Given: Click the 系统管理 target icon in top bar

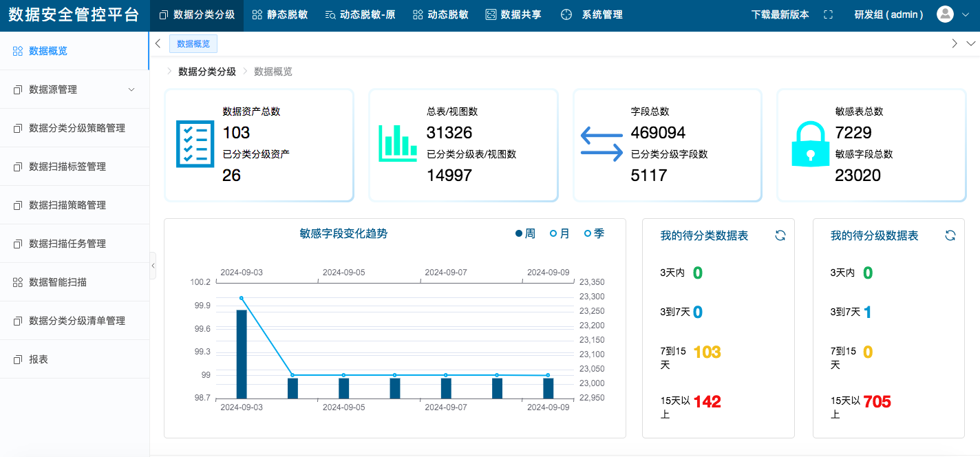Looking at the screenshot, I should click(566, 14).
